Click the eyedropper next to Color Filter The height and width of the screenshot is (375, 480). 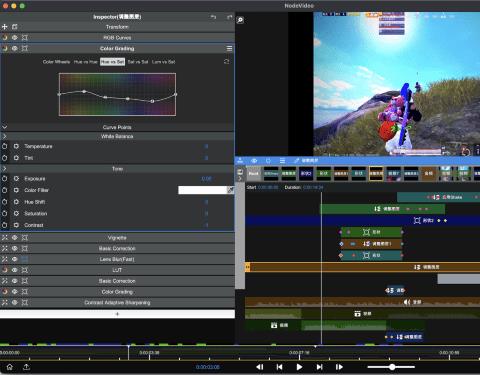pos(230,190)
